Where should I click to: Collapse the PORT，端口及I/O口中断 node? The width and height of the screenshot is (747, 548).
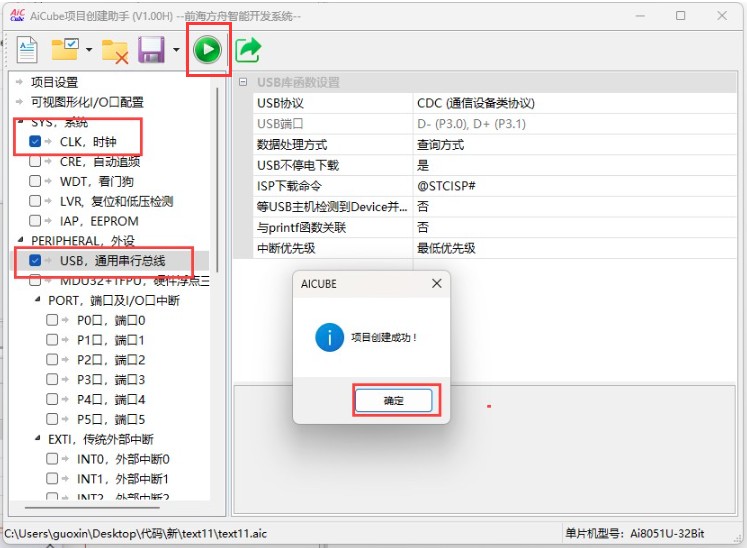click(x=38, y=300)
